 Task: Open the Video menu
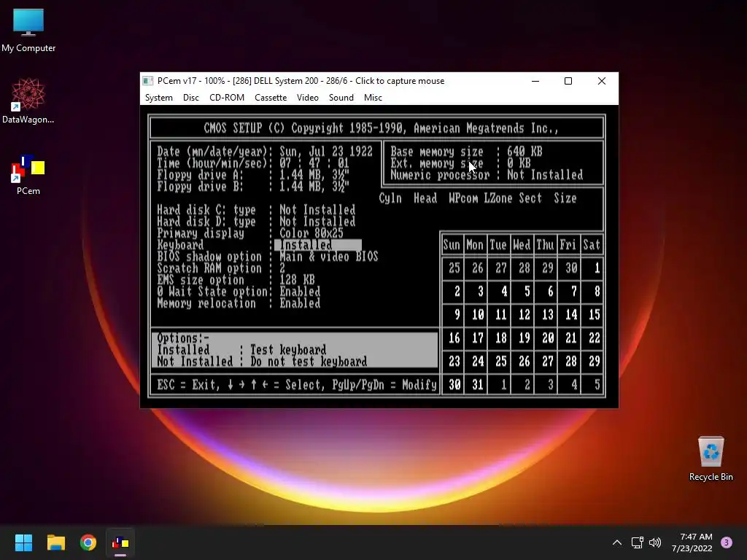pos(307,98)
